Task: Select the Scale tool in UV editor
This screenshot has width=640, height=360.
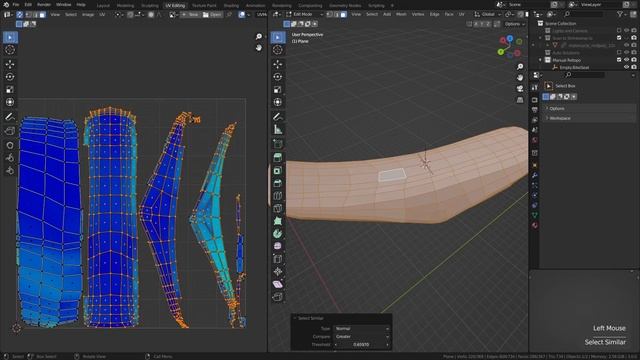Action: point(10,89)
